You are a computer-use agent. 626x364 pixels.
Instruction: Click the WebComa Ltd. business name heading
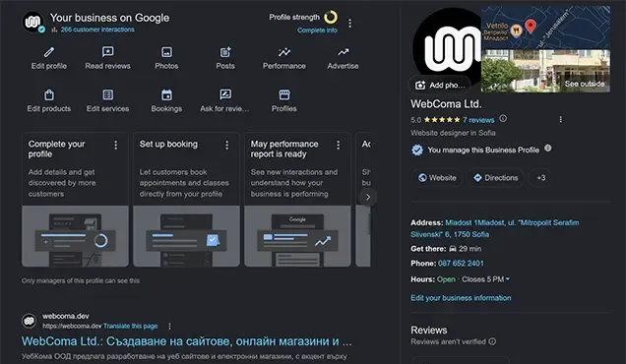(446, 104)
